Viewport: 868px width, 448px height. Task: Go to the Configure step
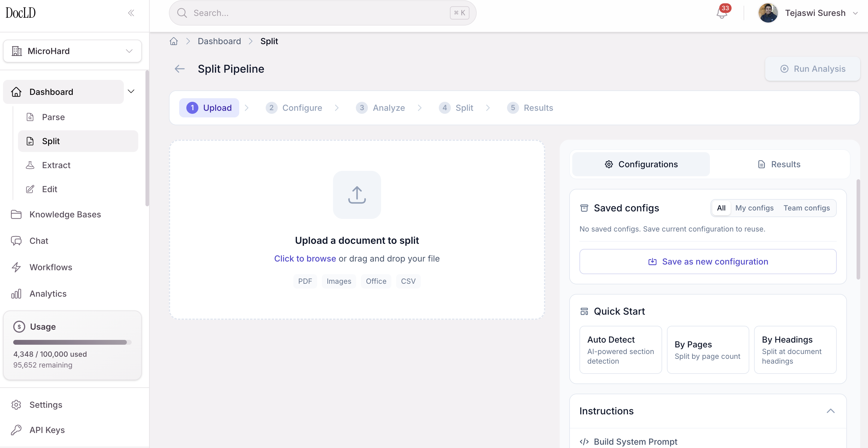(294, 108)
